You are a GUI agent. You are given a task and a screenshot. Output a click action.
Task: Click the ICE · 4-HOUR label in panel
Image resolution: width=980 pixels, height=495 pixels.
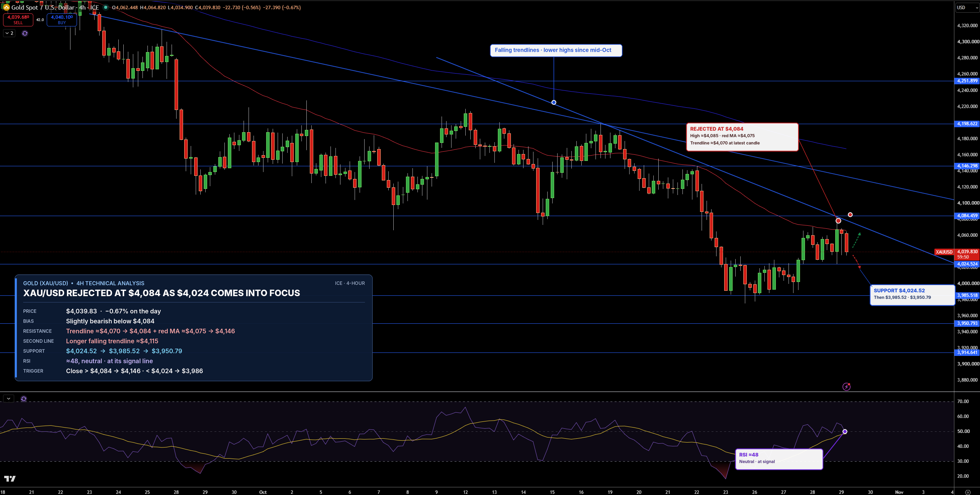tap(350, 283)
